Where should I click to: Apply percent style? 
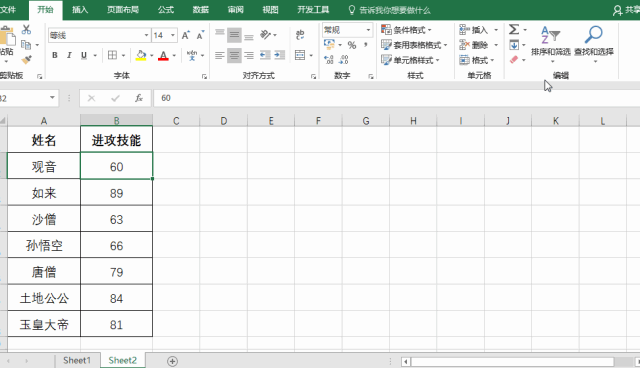(x=352, y=45)
